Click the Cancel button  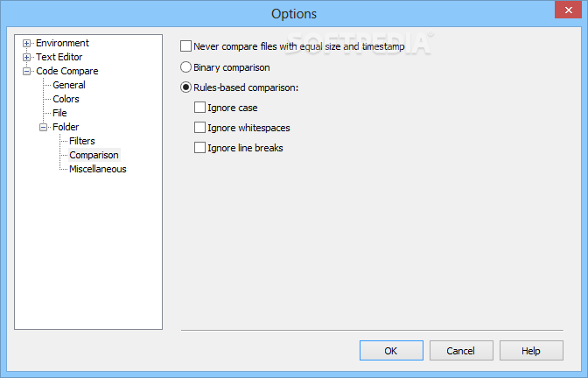coord(460,350)
